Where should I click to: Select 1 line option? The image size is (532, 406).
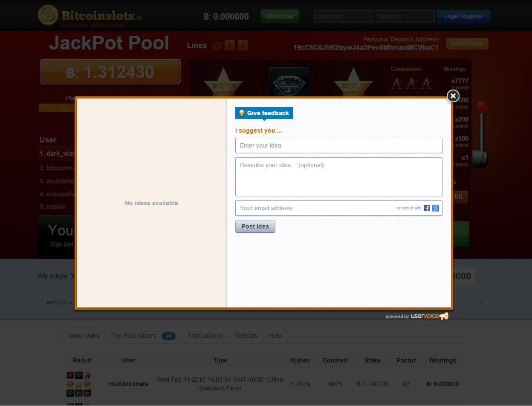[x=217, y=46]
